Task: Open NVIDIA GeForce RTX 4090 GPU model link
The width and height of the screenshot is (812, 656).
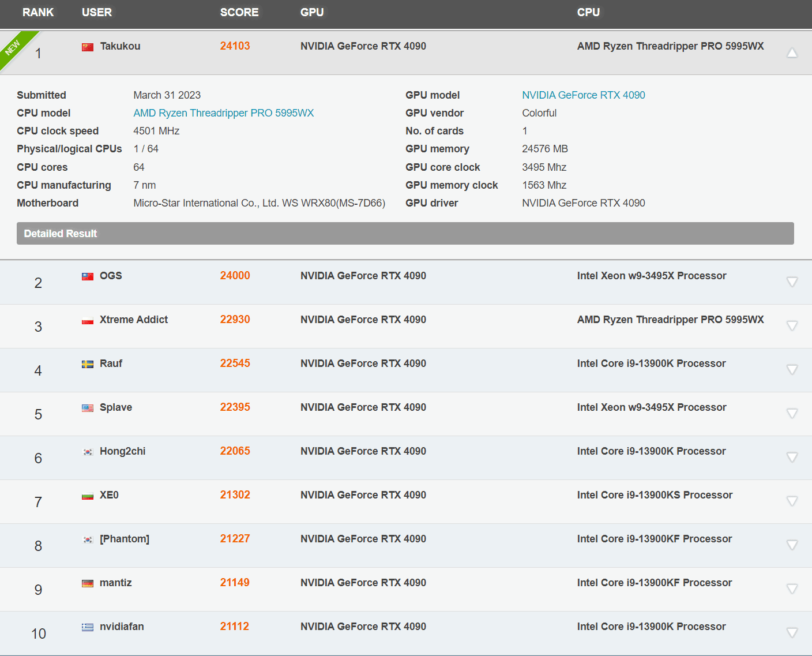Action: click(584, 95)
